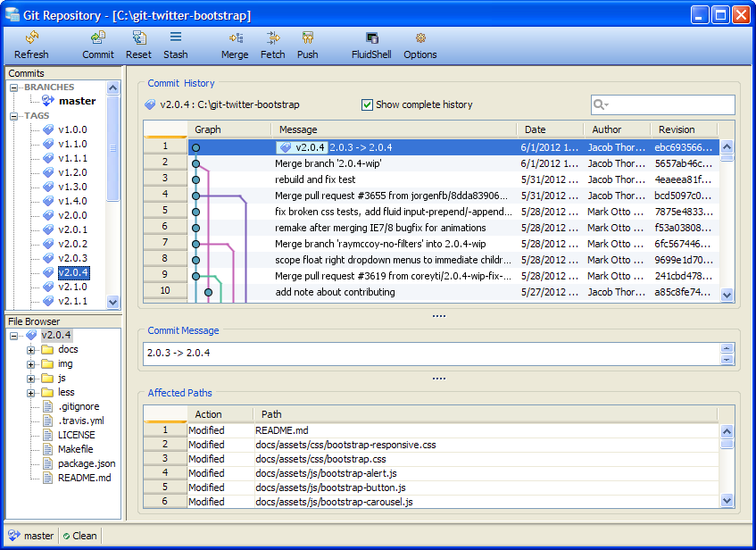Select tag v2.0.3 in the tree

[x=72, y=258]
